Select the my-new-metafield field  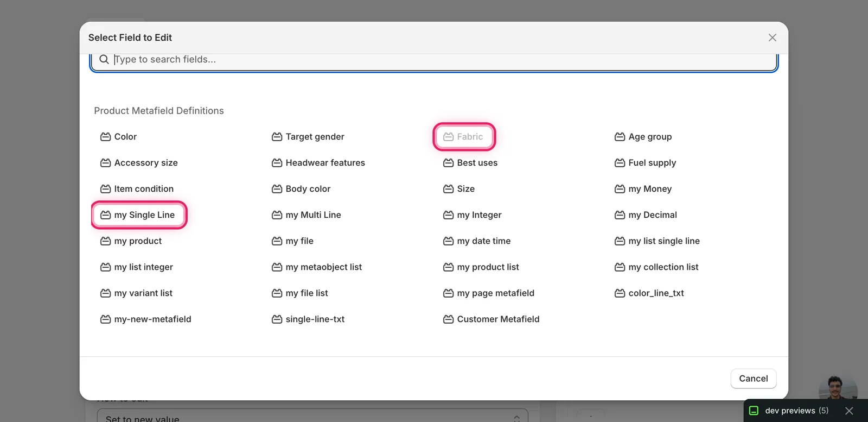146,319
